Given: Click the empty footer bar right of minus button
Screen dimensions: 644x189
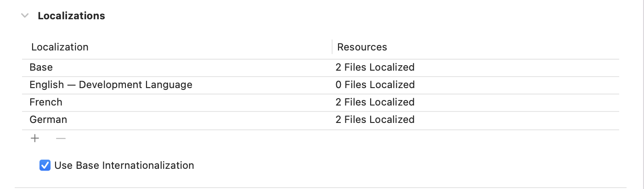Looking at the screenshot, I should point(322,138).
